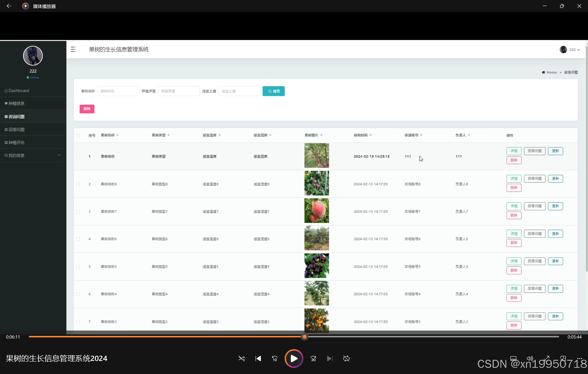Switch the player to full screen

pyautogui.click(x=547, y=359)
